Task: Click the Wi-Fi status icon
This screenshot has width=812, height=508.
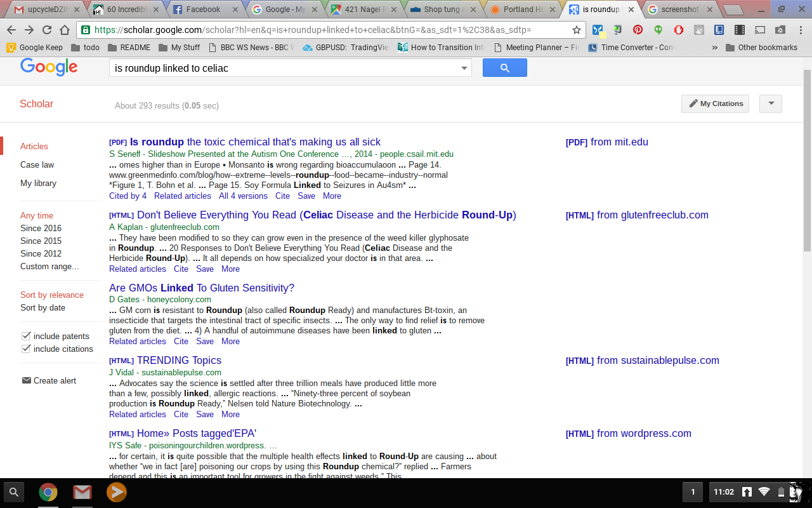Action: click(764, 492)
